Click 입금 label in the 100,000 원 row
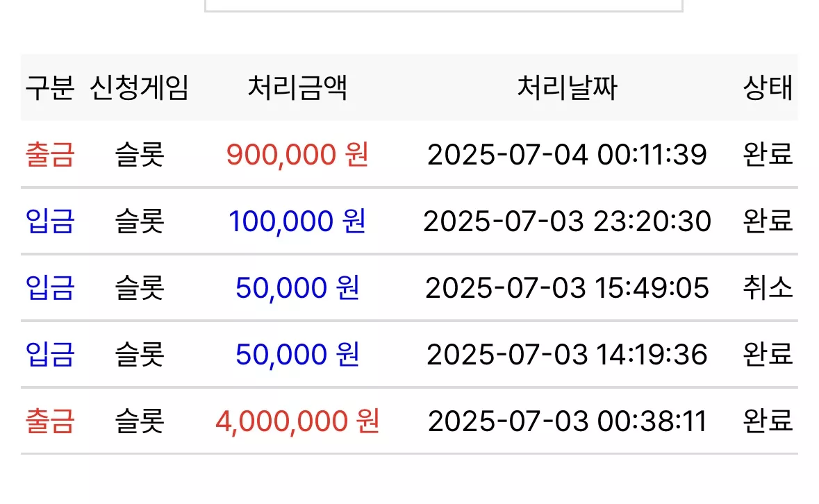 50,221
